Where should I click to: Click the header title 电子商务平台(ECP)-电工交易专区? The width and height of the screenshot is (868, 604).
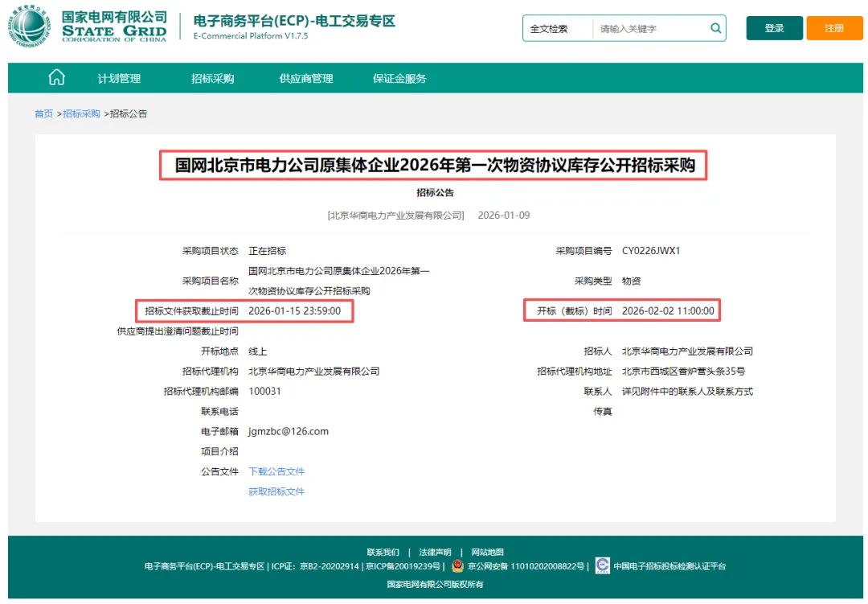294,21
